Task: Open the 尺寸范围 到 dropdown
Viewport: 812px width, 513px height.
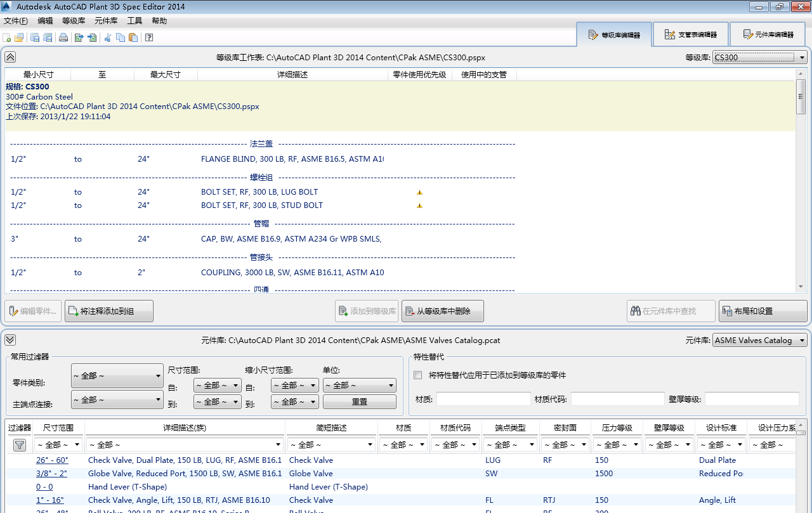Action: [x=218, y=401]
